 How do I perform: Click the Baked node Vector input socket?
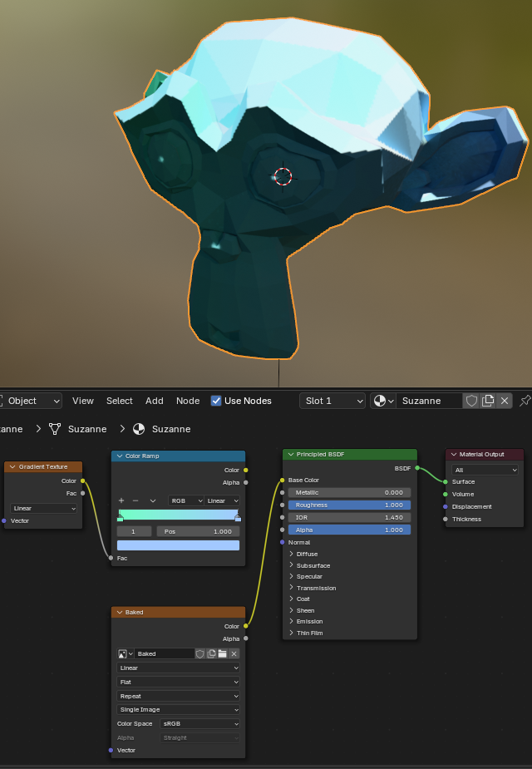pyautogui.click(x=111, y=751)
